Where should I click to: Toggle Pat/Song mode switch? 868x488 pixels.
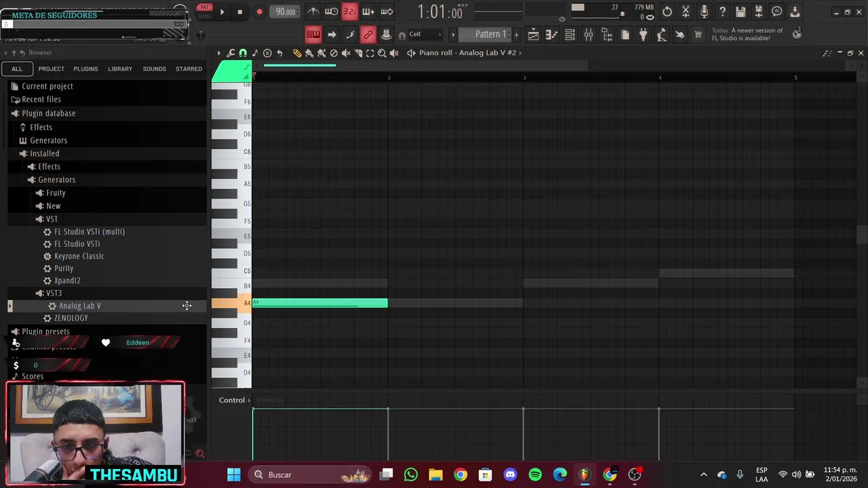[204, 11]
